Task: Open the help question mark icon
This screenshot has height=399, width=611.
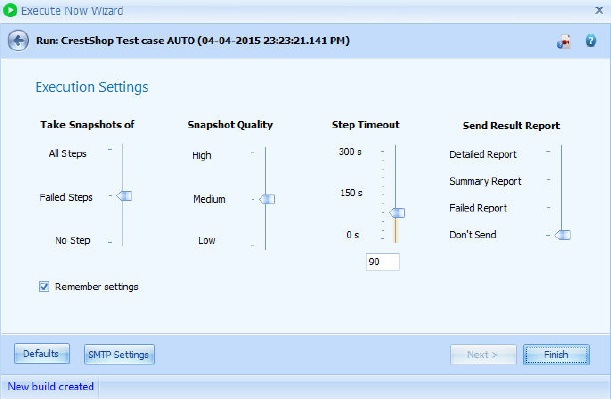Action: click(590, 41)
